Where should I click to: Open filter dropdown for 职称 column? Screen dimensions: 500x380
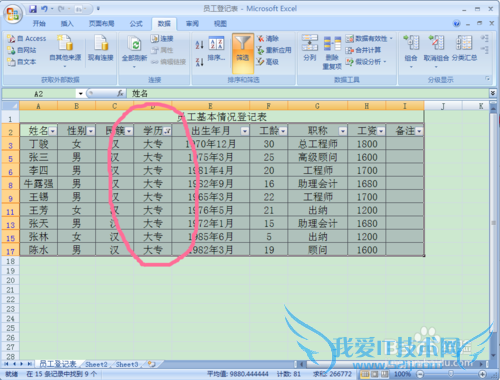343,131
